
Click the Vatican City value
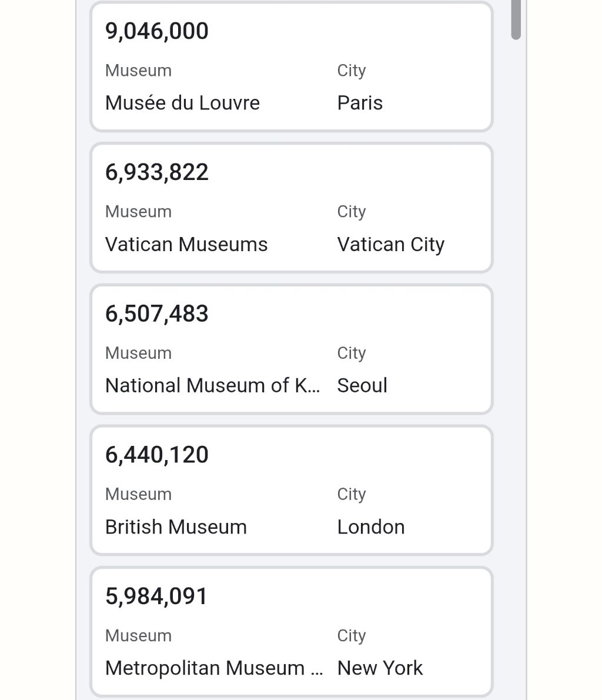coord(391,245)
